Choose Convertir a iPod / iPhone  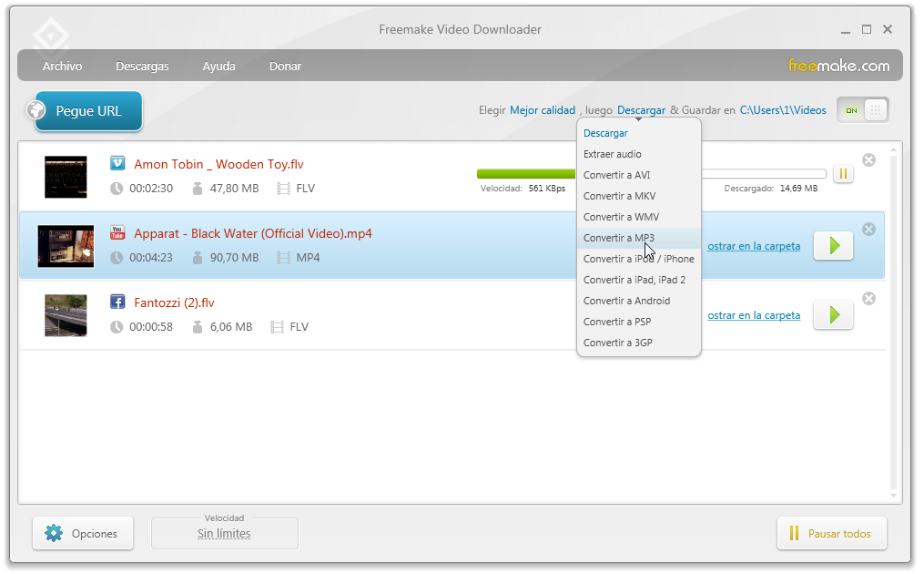(639, 259)
